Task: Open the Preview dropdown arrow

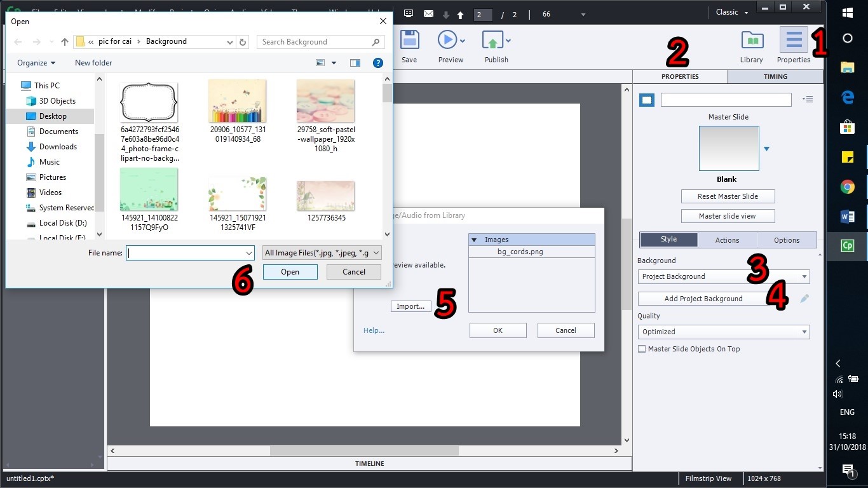Action: coord(463,41)
